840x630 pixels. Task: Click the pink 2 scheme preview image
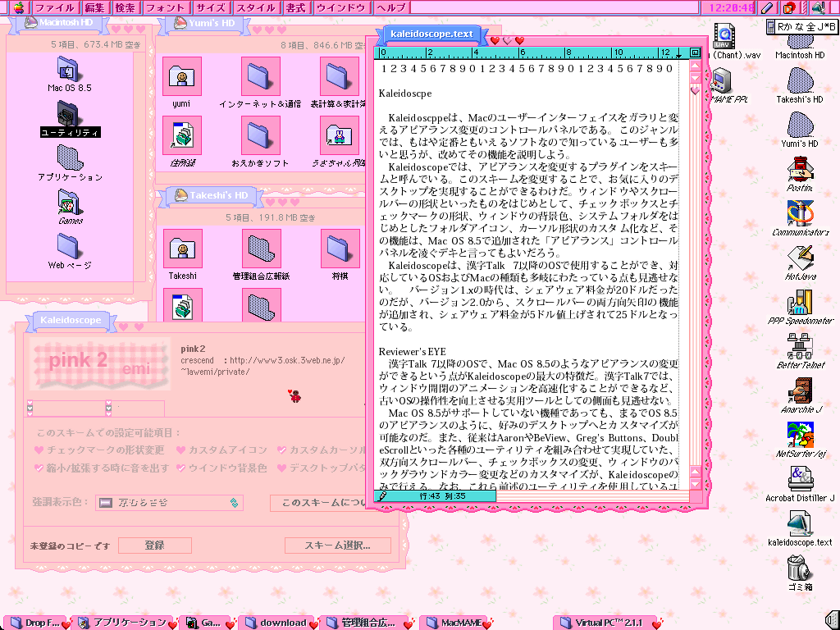pyautogui.click(x=101, y=363)
